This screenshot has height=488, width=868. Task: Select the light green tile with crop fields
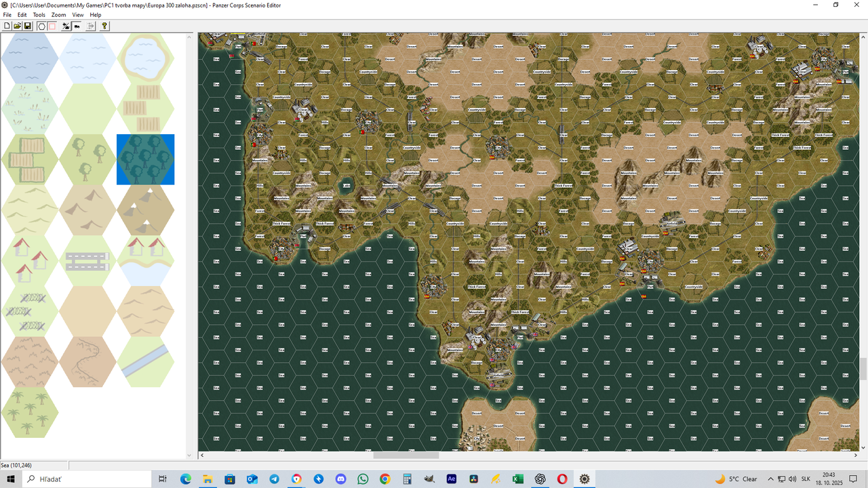146,108
